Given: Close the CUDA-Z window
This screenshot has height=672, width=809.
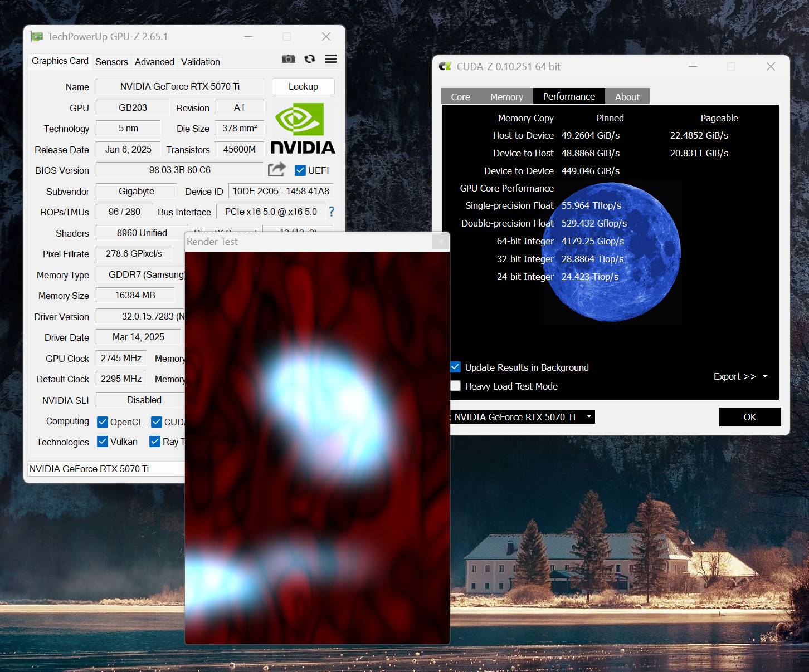Looking at the screenshot, I should pos(771,67).
